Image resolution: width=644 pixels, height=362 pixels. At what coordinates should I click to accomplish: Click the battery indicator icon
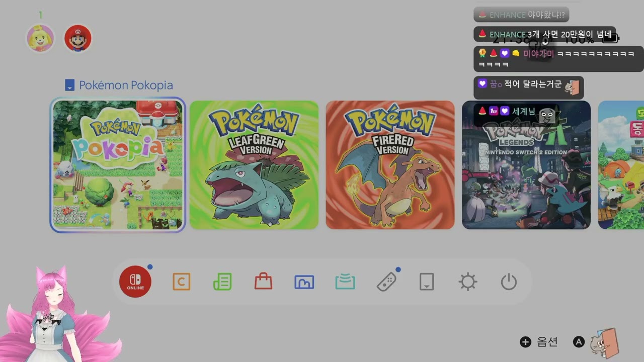point(611,38)
